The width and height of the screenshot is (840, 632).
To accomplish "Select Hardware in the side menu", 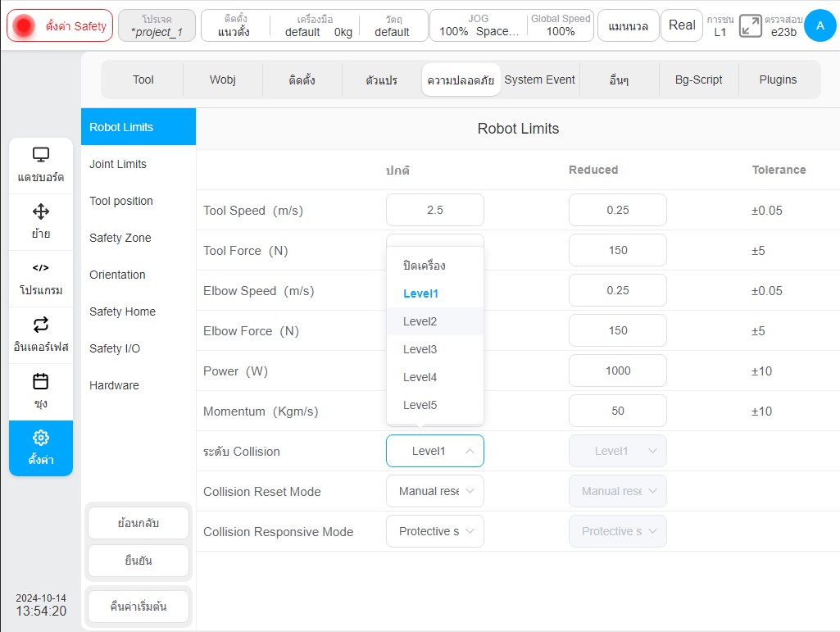I will click(138, 385).
